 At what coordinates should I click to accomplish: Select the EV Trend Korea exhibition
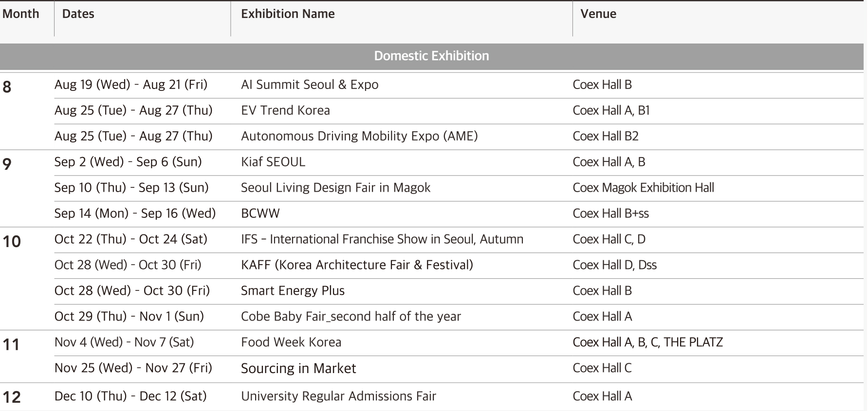[x=285, y=110]
